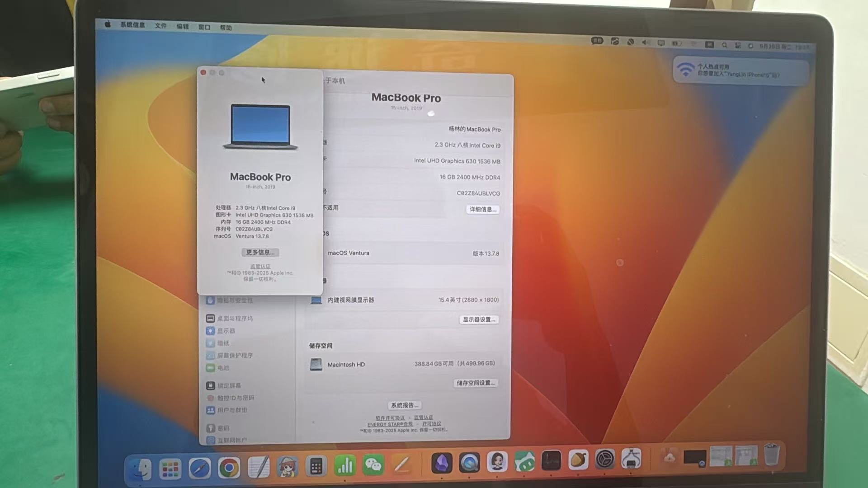868x488 pixels.
Task: Open the acorn icon app in Dock
Action: pyautogui.click(x=578, y=460)
